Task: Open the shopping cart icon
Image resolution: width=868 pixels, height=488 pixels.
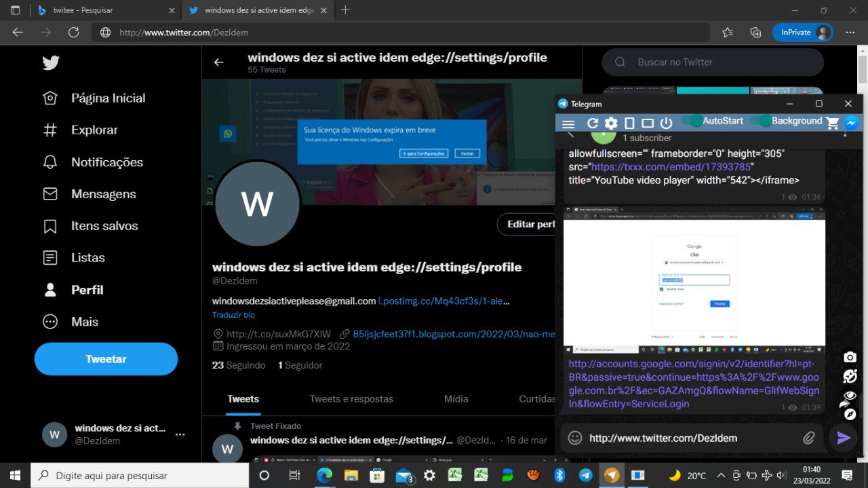Action: (833, 123)
